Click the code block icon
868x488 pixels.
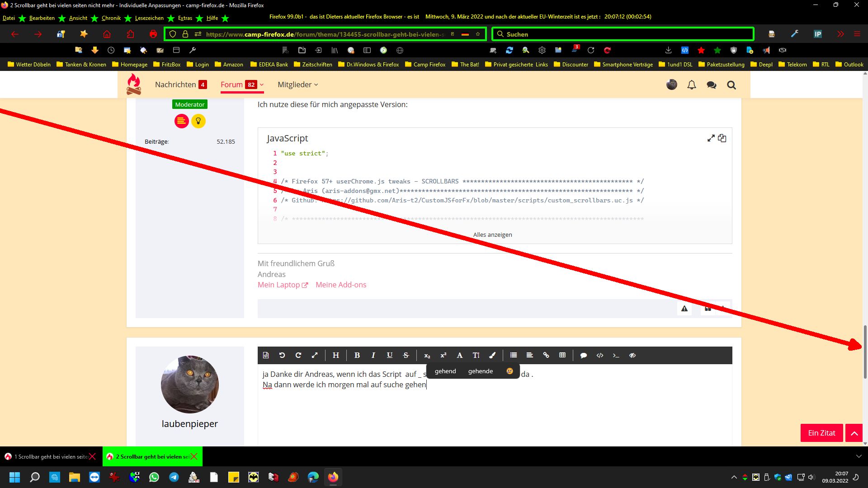point(599,355)
